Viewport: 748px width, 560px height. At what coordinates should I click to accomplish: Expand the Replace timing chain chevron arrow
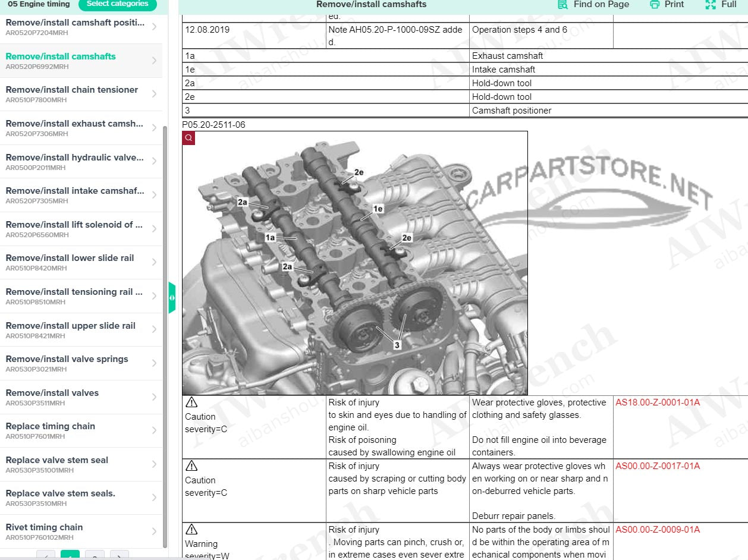154,430
